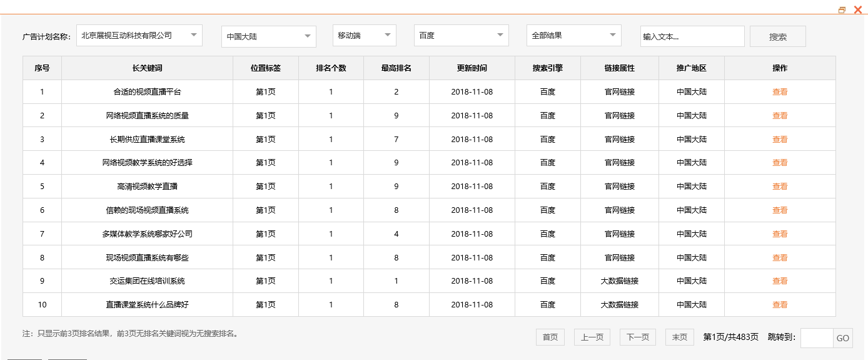Screen dimensions: 868x360
Task: Select keyword 网络视频直播系统的质量
Action: pyautogui.click(x=147, y=116)
